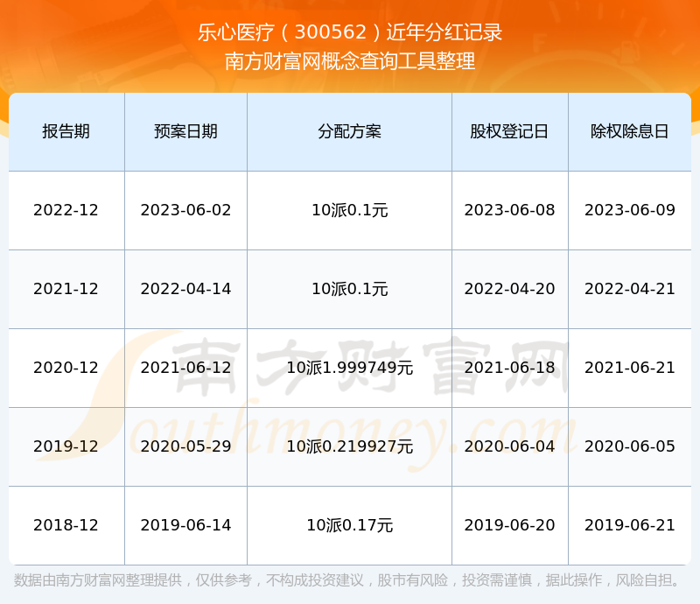This screenshot has height=604, width=700.
Task: Click the 10派1.999749元 plan cell
Action: [x=349, y=368]
